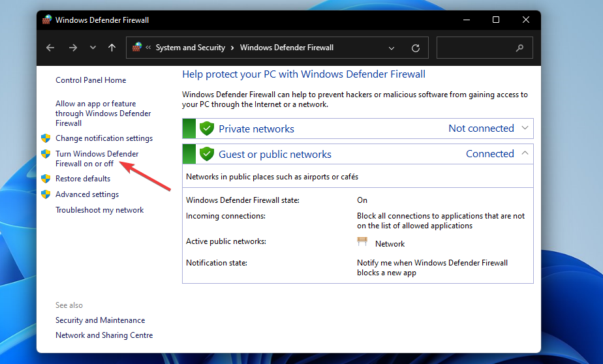Viewport: 603px width, 364px height.
Task: Click the search magnifier icon
Action: point(519,48)
